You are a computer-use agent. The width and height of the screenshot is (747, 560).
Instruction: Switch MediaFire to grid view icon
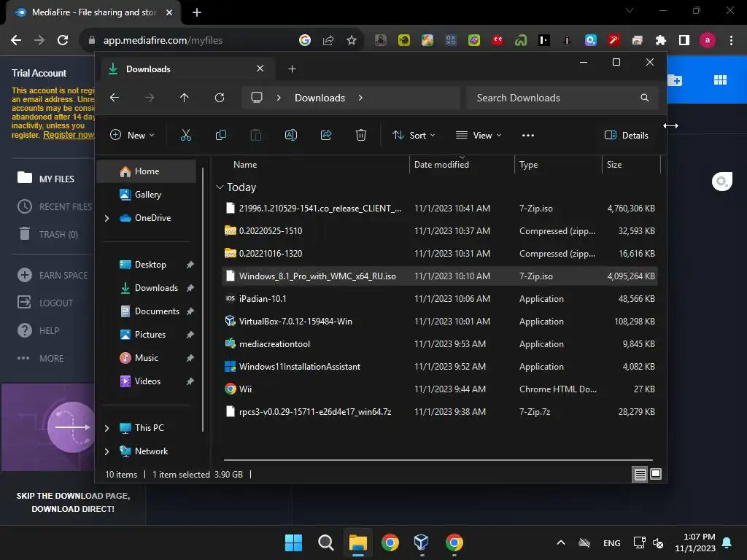coord(720,80)
